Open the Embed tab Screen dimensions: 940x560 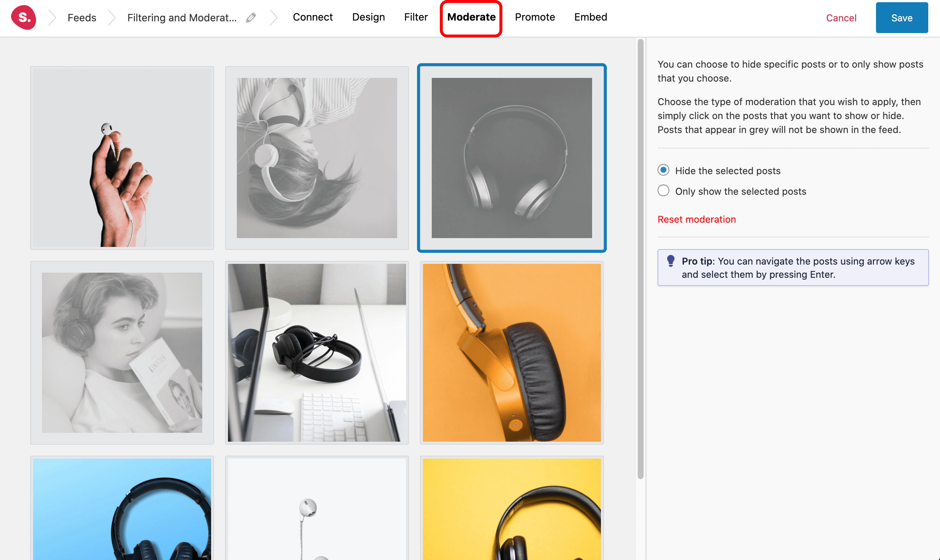(591, 17)
